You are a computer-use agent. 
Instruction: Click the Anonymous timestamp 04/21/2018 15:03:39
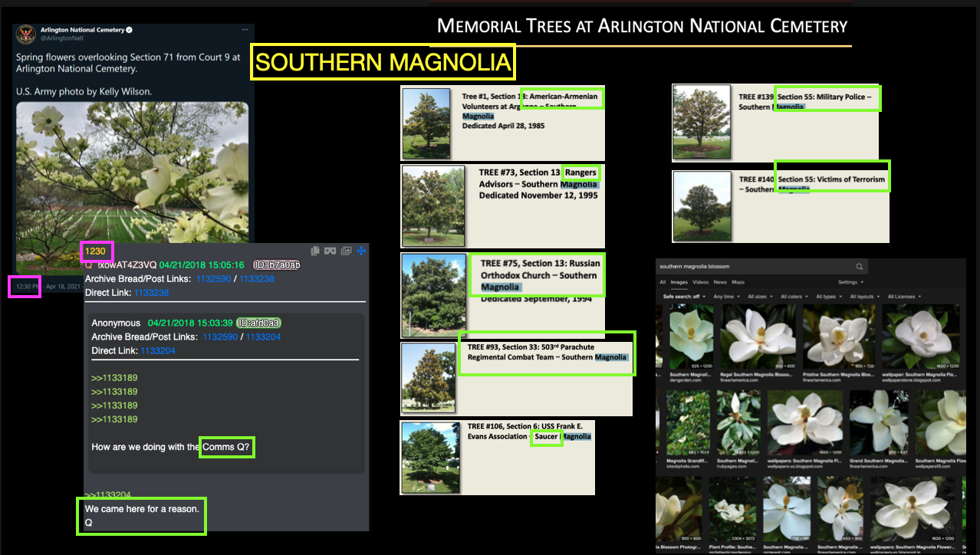189,323
